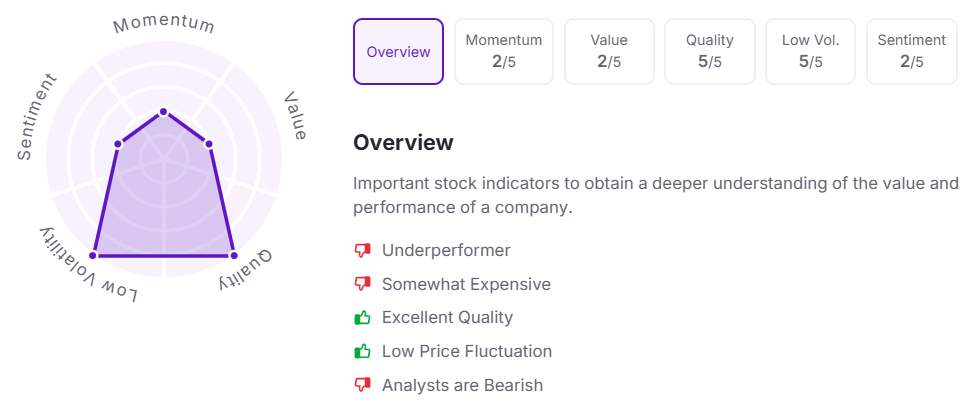The image size is (979, 406).
Task: Click thumbs-down icon beside Underperformer
Action: [362, 250]
